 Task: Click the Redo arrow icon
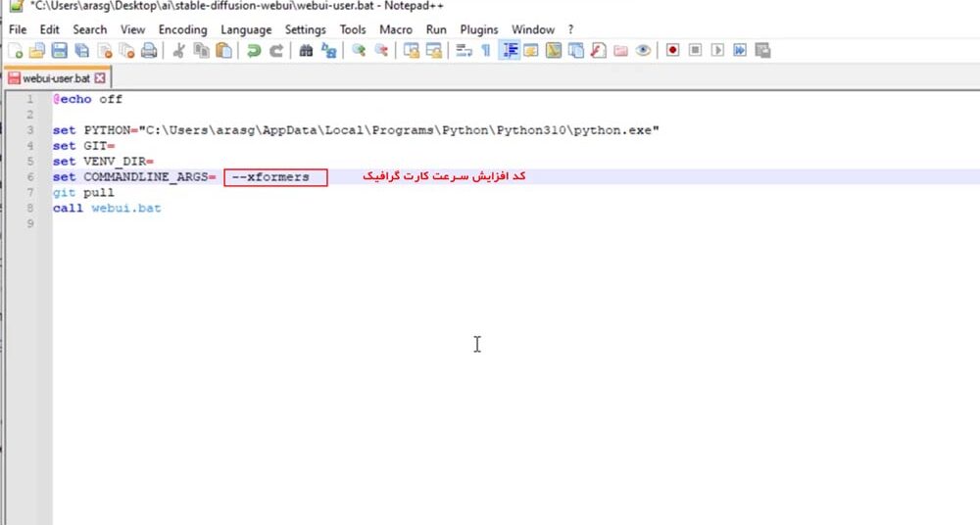coord(275,51)
